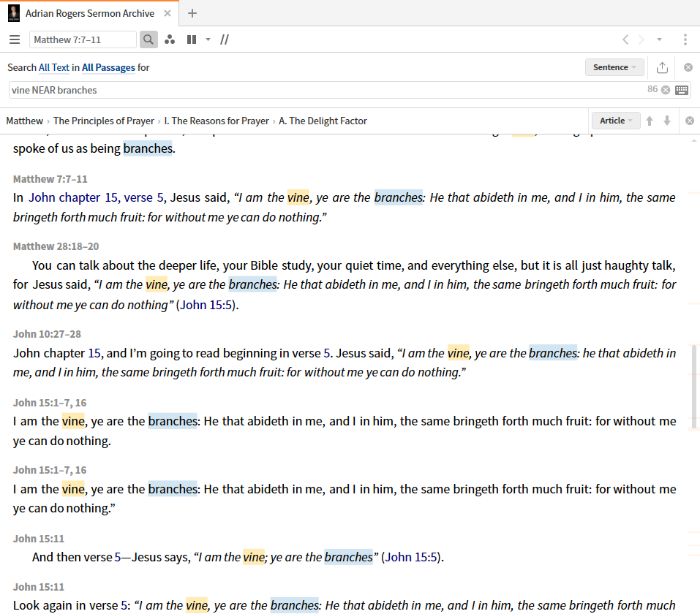This screenshot has width=700, height=614.
Task: Click the John 10:27–28 result heading
Action: click(47, 334)
